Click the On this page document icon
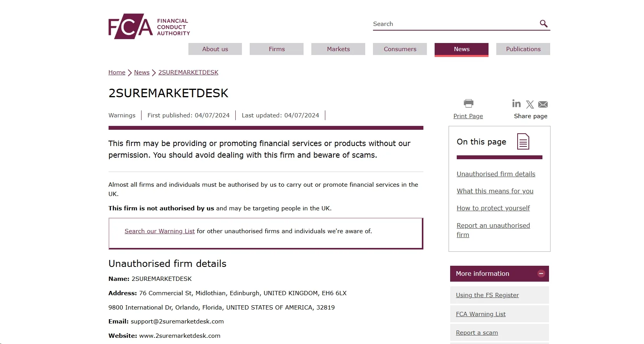The height and width of the screenshot is (344, 644). click(x=523, y=141)
